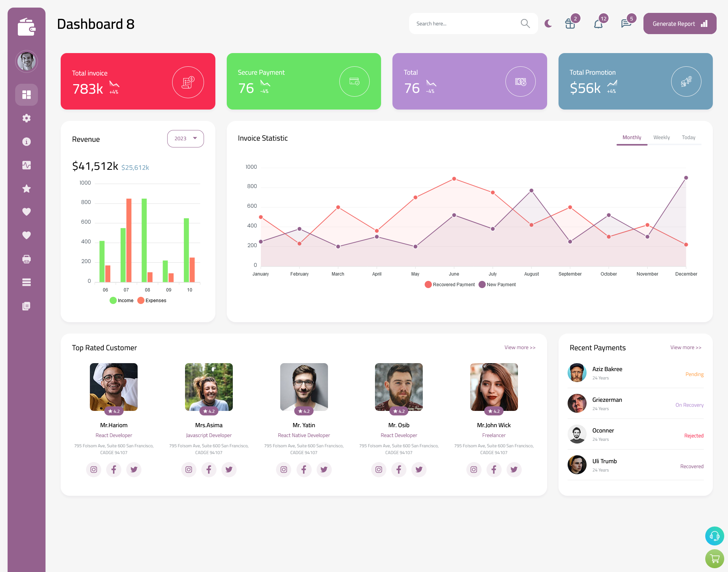The width and height of the screenshot is (728, 572).
Task: Click View more in Recent Payments section
Action: pos(686,347)
